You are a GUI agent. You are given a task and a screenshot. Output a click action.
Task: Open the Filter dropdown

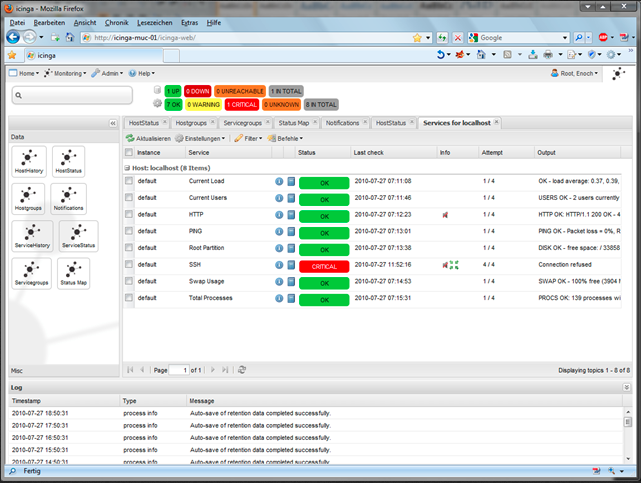point(249,139)
